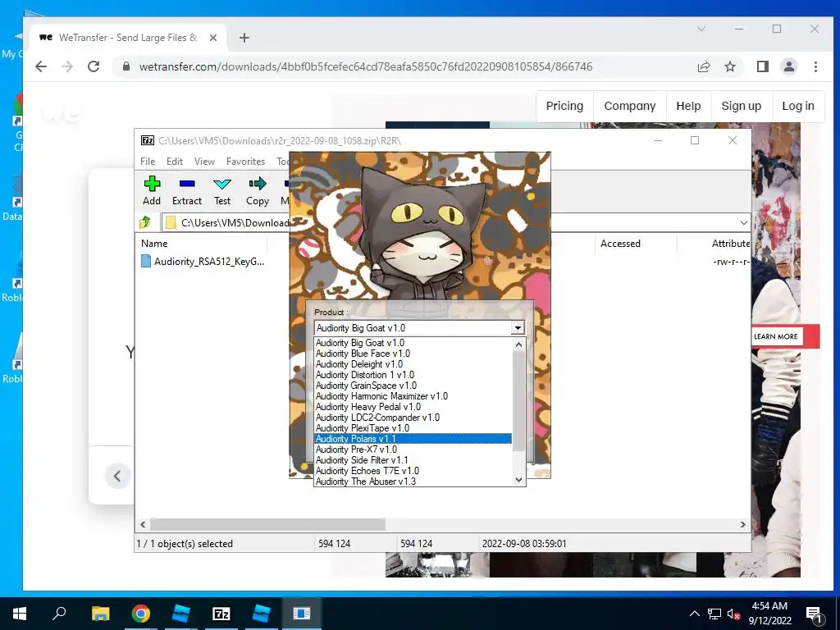The image size is (840, 630).
Task: Open Chrome tab search chevron
Action: tap(701, 29)
